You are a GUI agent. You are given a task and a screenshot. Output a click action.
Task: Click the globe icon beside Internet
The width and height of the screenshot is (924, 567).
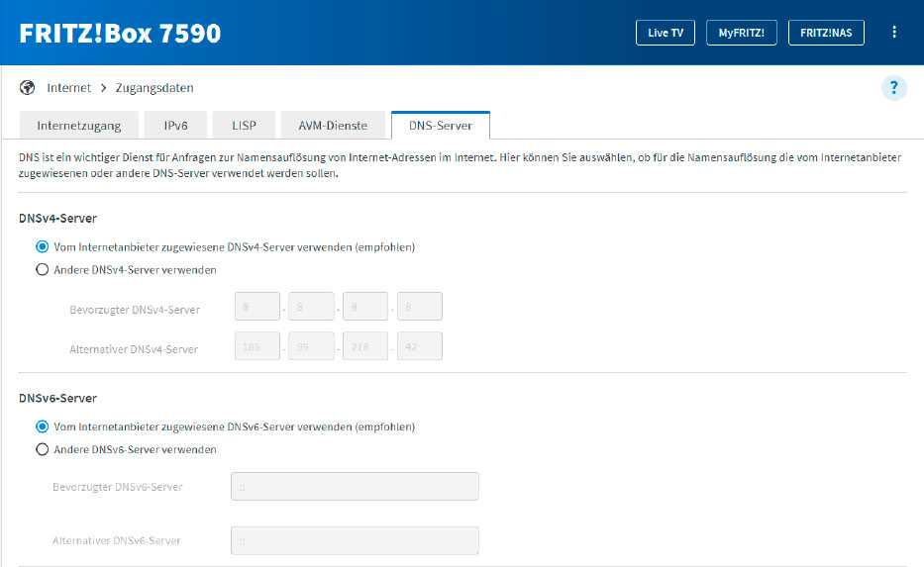pos(27,88)
